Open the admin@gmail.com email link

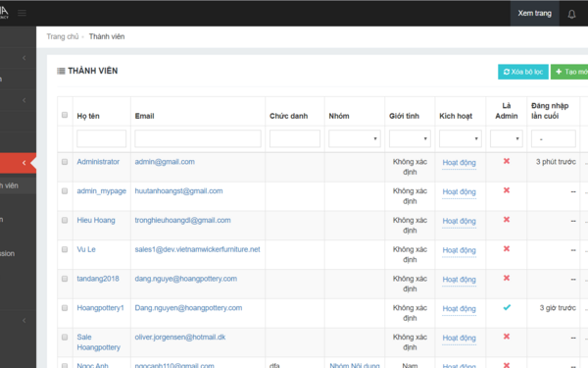(x=165, y=162)
